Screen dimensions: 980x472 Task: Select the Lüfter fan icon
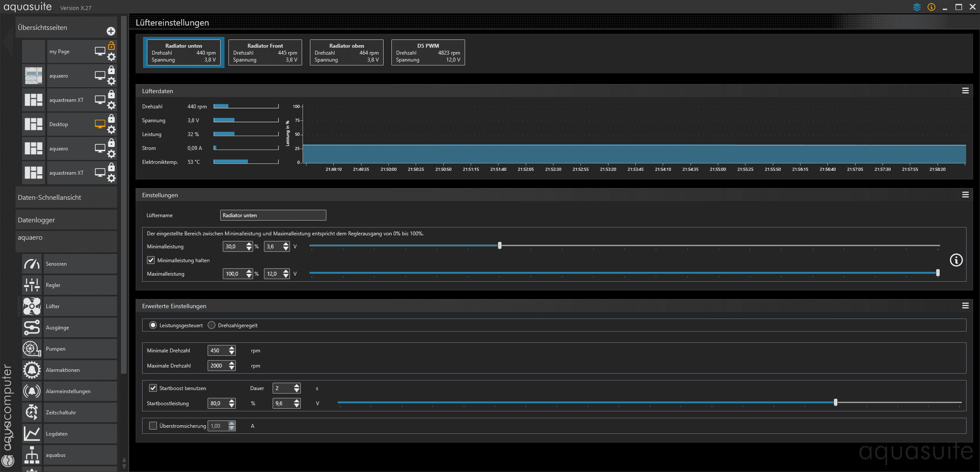pyautogui.click(x=32, y=306)
